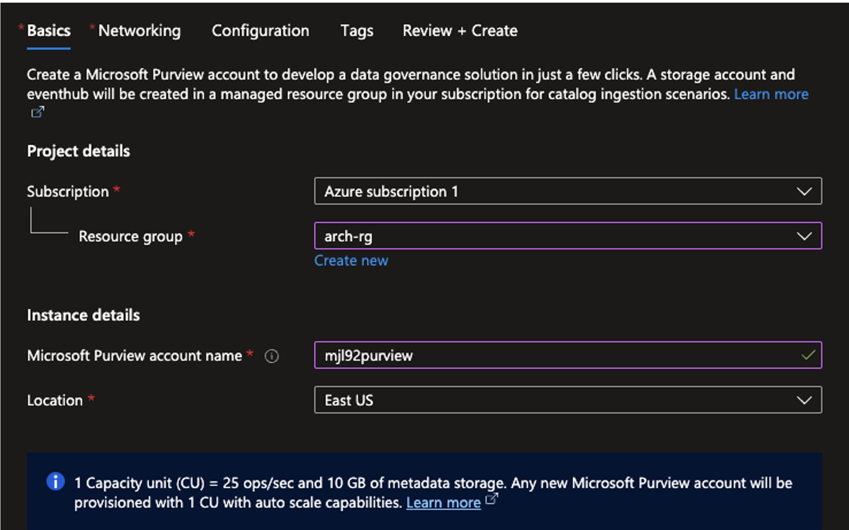
Task: Open the Networking tab
Action: (139, 31)
